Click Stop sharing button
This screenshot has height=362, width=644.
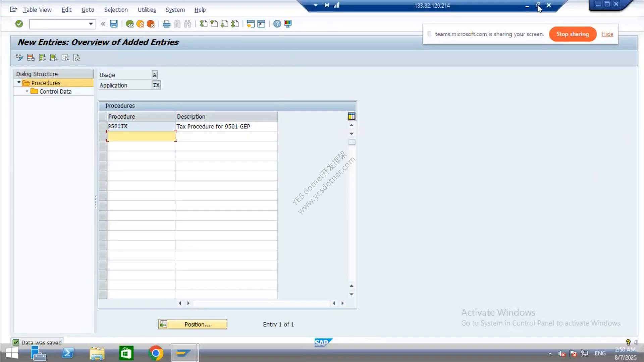click(573, 34)
